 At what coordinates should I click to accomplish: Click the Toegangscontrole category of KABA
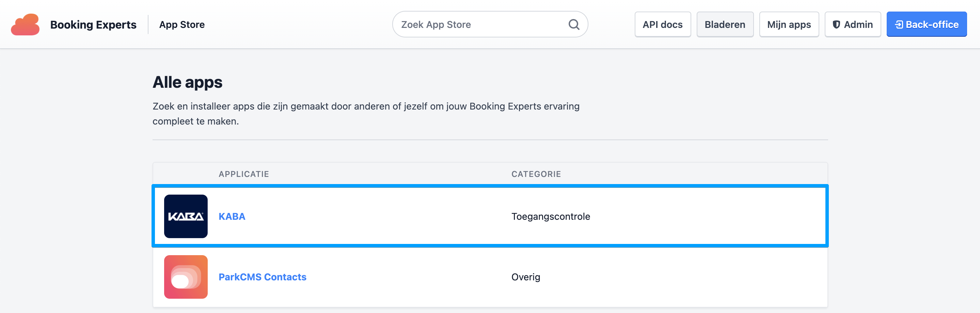coord(551,216)
